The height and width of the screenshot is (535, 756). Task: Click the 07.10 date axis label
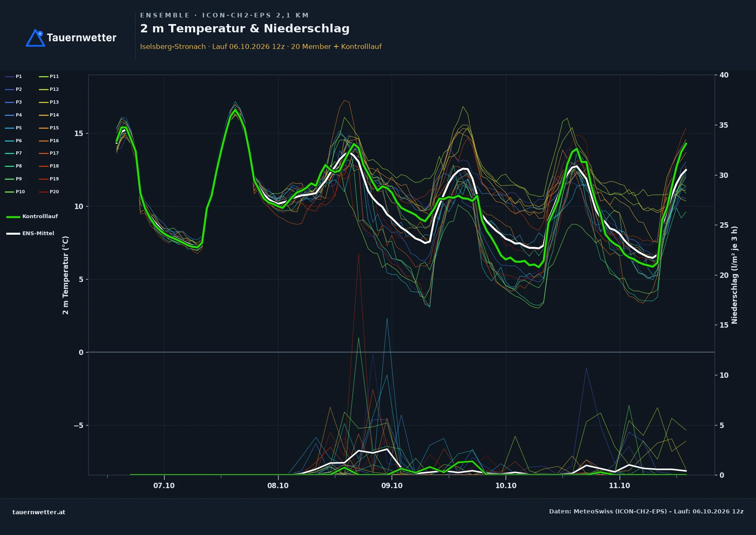click(164, 486)
